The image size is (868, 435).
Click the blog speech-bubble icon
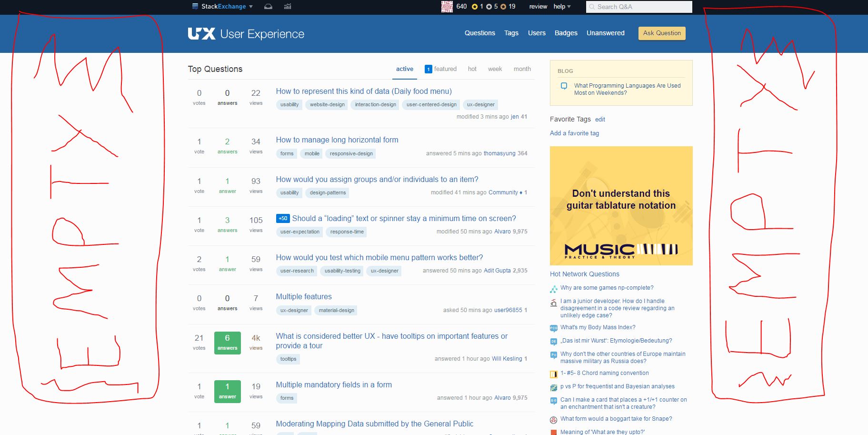point(564,86)
